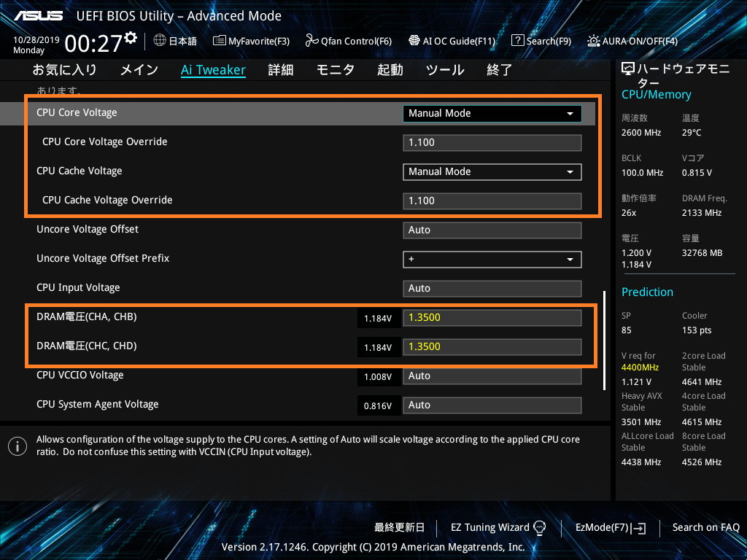747x560 pixels.
Task: Switch to EzMode(F7)
Action: click(611, 528)
